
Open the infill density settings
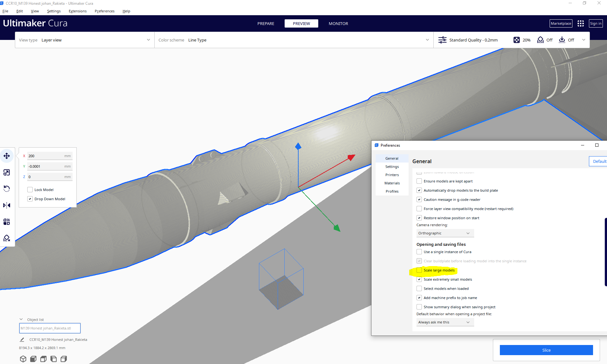click(522, 40)
